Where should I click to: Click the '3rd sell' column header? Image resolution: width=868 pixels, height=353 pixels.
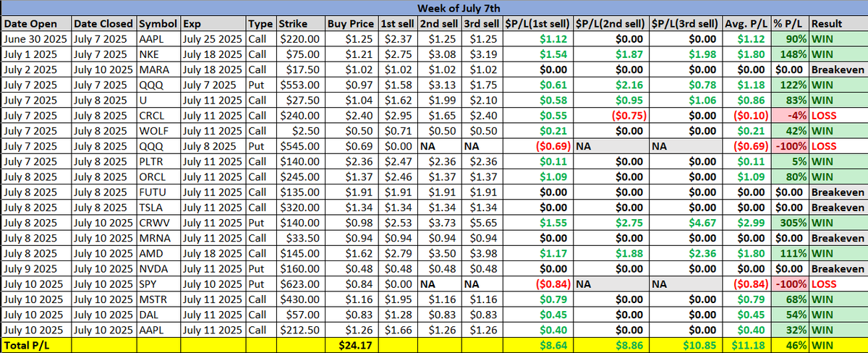[x=482, y=24]
